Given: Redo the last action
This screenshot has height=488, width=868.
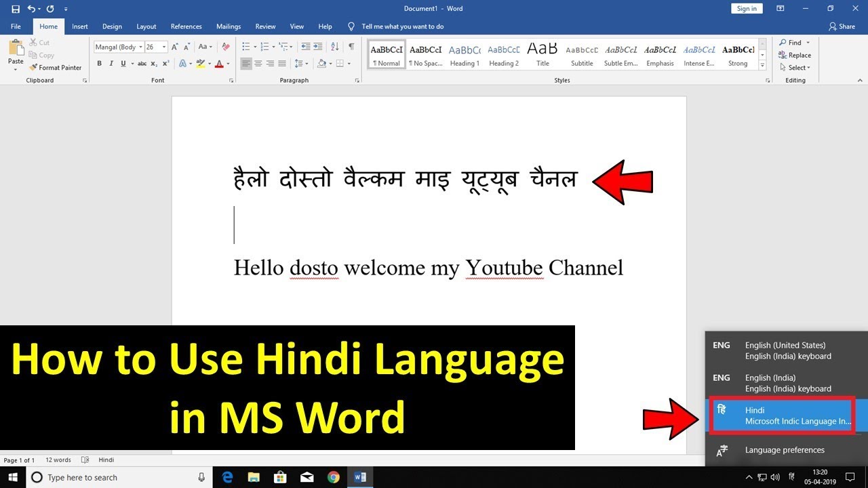Looking at the screenshot, I should [x=50, y=9].
